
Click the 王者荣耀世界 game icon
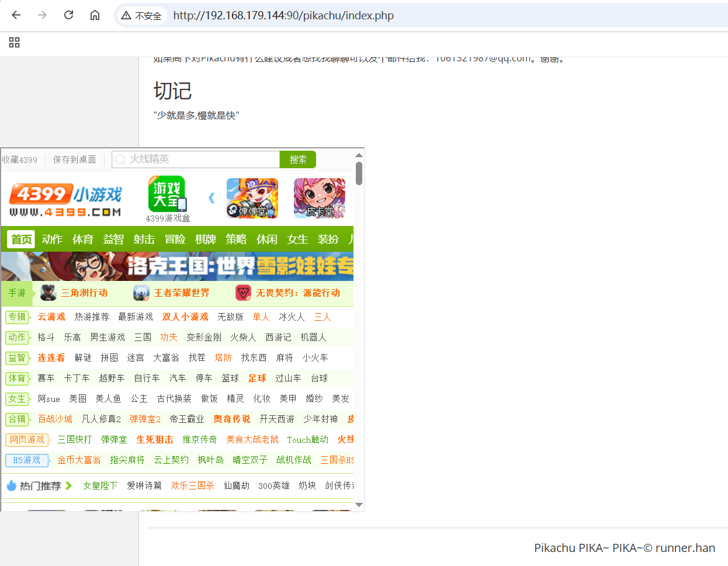point(141,293)
